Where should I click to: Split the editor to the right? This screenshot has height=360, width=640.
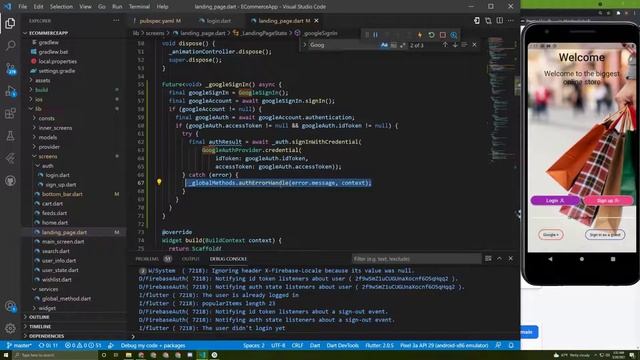click(x=500, y=20)
